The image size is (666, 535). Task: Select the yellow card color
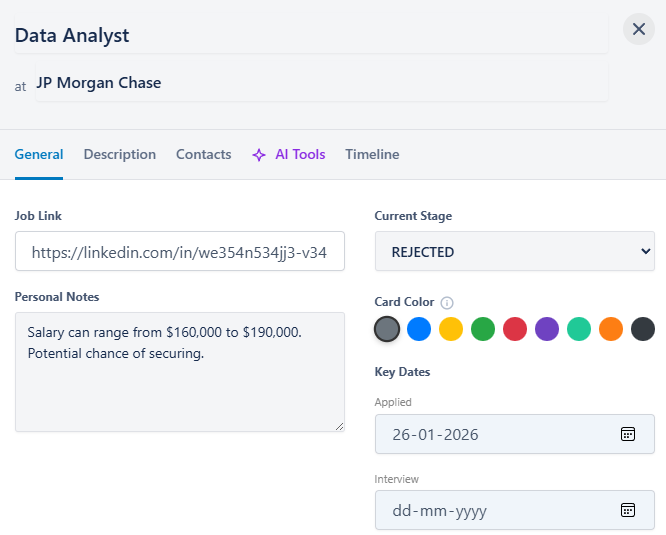pos(451,329)
